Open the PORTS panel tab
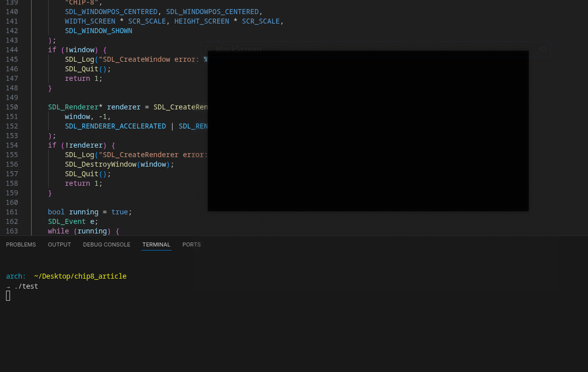Screen dimensions: 588x372 192,244
